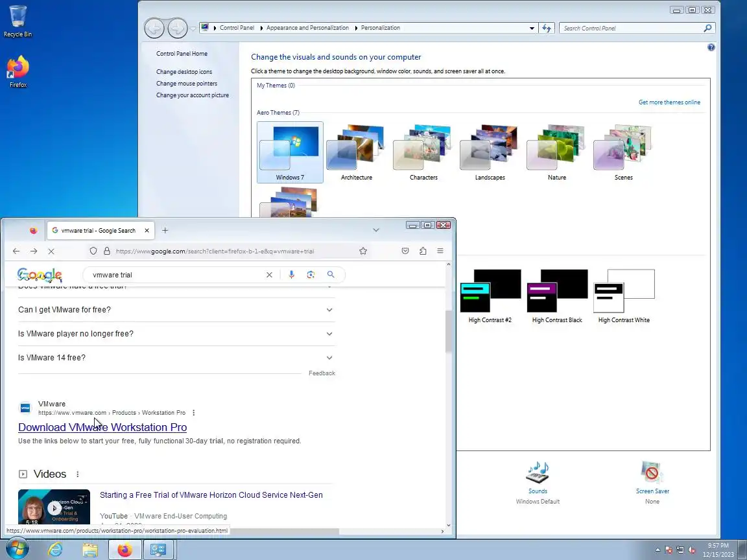Open Firefox hamburger application menu
The image size is (747, 560).
click(440, 251)
